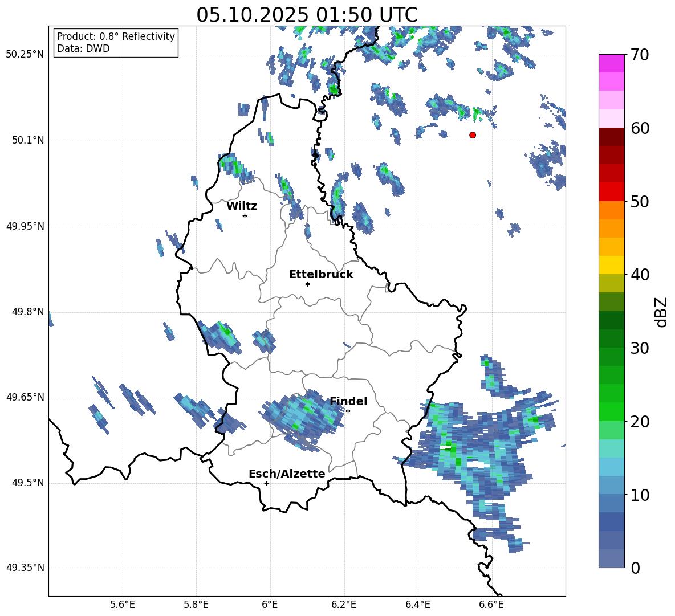Click the Findel location cross marker
675x616 pixels.
[348, 411]
